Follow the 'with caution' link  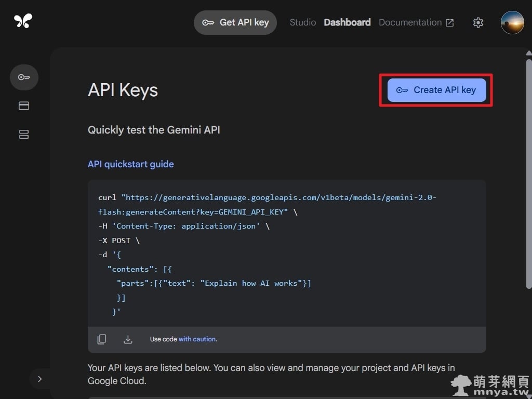197,339
